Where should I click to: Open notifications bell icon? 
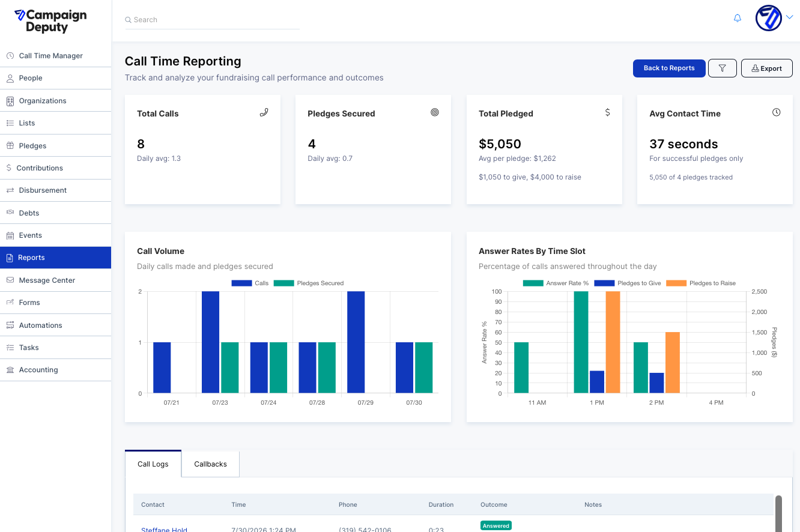(x=738, y=19)
